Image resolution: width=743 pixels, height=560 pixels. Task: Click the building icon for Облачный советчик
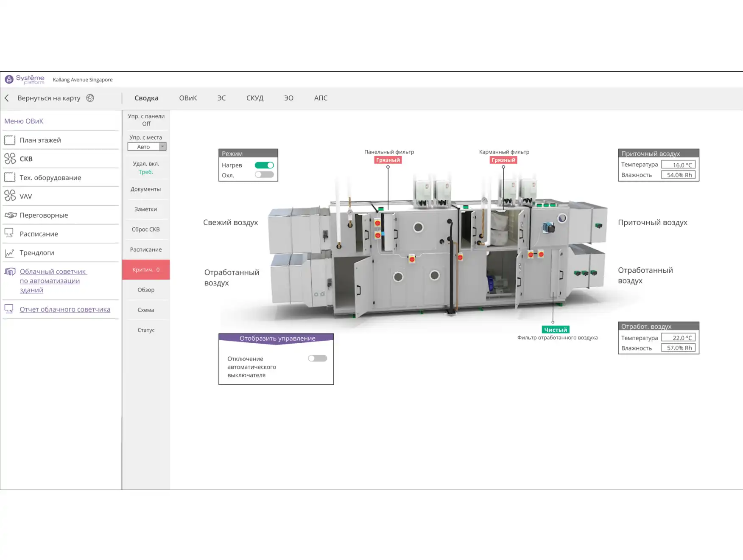10,272
